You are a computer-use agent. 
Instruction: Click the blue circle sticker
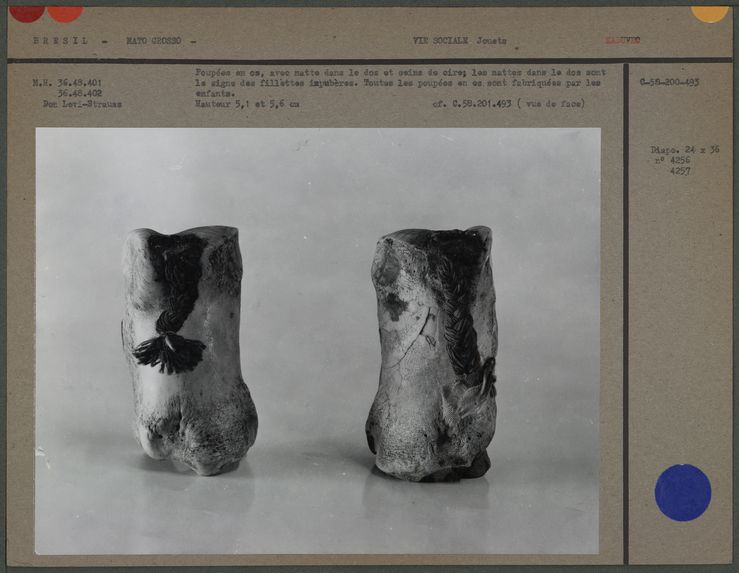point(682,492)
